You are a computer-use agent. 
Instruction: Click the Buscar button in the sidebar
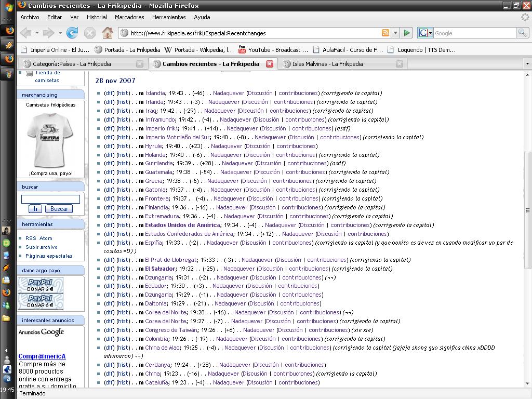(59, 209)
